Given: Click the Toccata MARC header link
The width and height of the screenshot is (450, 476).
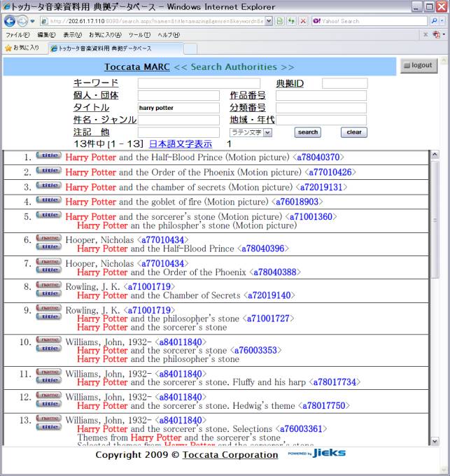Looking at the screenshot, I should coord(137,66).
